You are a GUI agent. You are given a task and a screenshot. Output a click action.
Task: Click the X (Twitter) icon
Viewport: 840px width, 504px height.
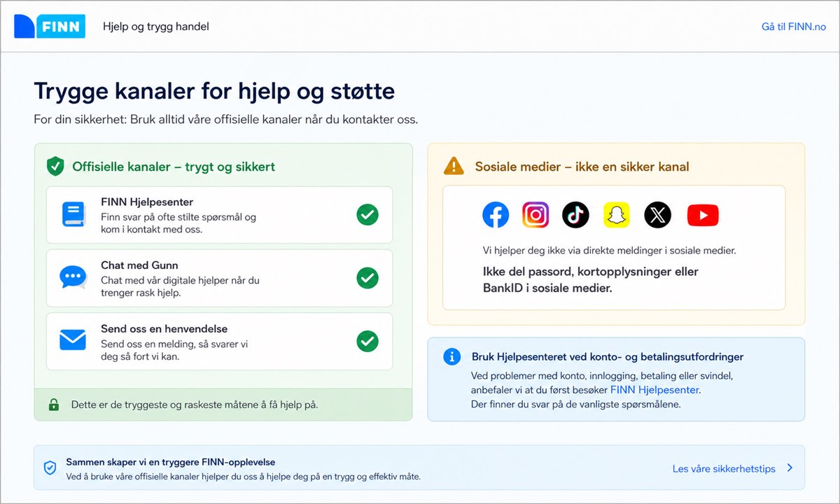657,215
